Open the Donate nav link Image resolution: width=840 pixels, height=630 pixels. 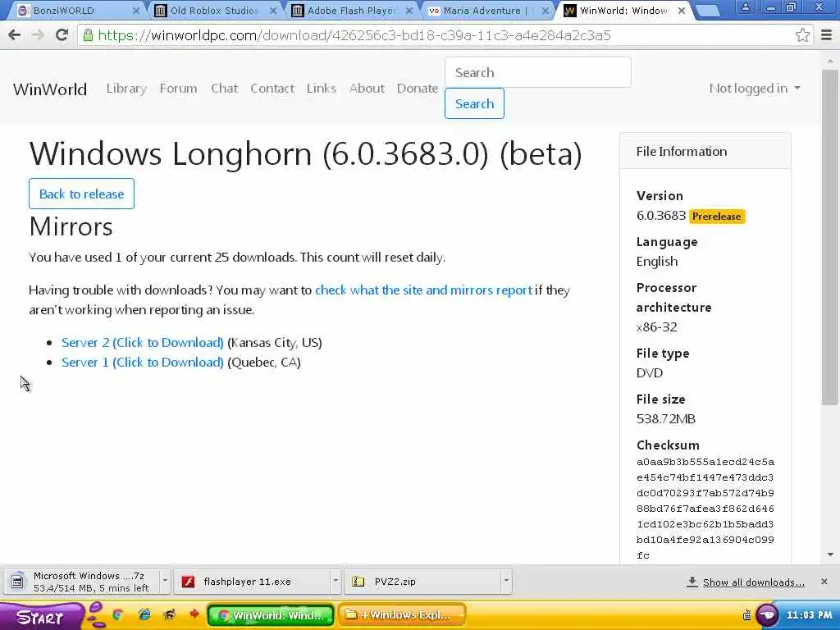pos(418,89)
